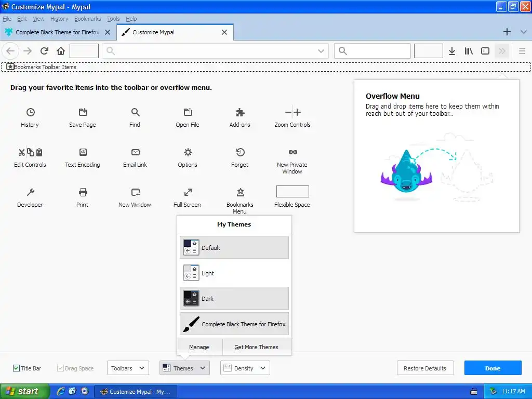Select Complete Black Theme for Firefox theme
This screenshot has width=532, height=399.
[234, 324]
